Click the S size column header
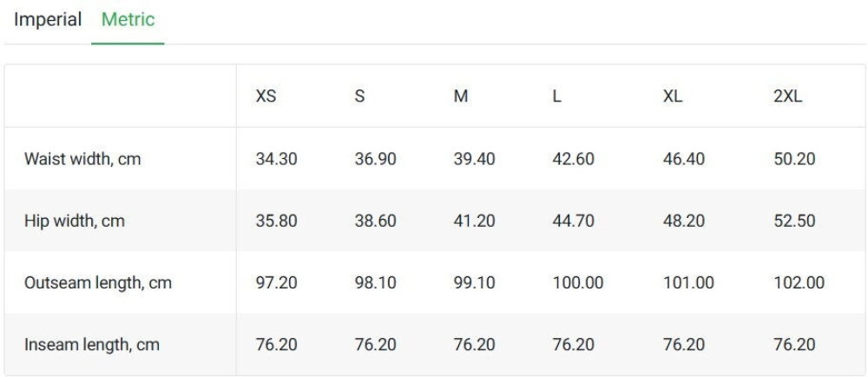Image resolution: width=868 pixels, height=377 pixels. point(360,96)
